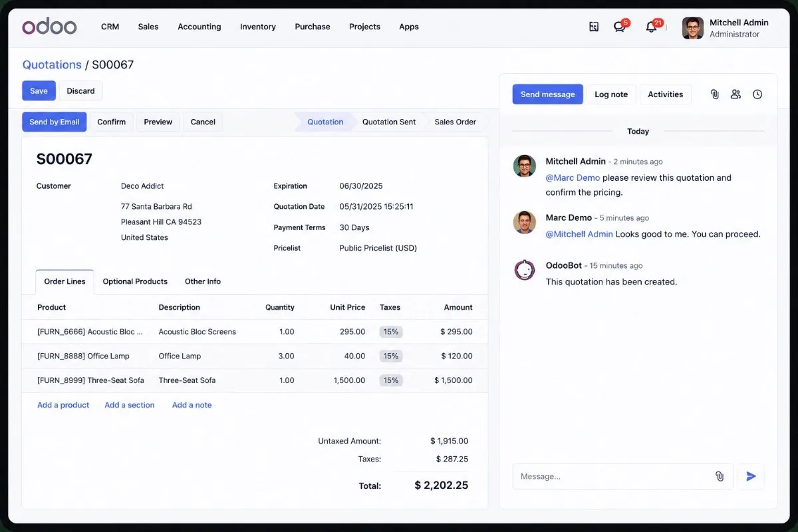Click the @Mitchell Admin mention
Viewport: 798px width, 532px height.
579,234
